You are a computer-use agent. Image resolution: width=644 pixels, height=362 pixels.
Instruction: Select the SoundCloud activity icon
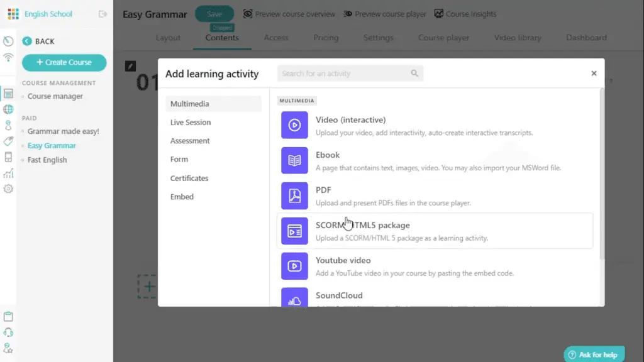[294, 297]
